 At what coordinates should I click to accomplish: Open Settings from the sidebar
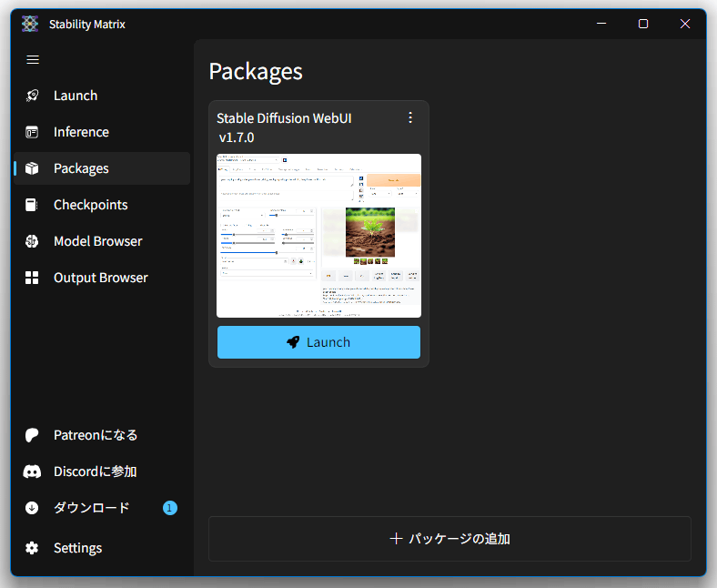click(x=102, y=548)
